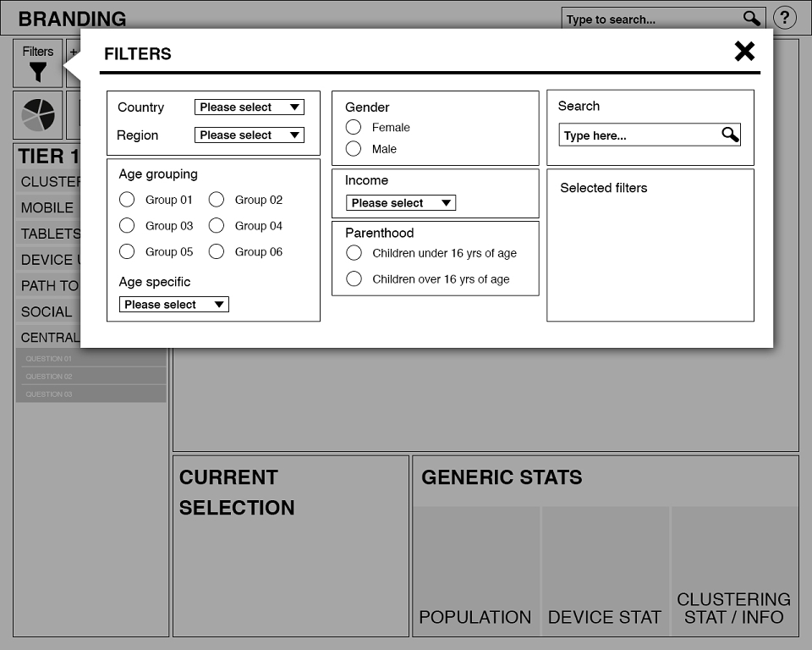
Task: Select Children under 16 yrs of age
Action: pos(354,253)
